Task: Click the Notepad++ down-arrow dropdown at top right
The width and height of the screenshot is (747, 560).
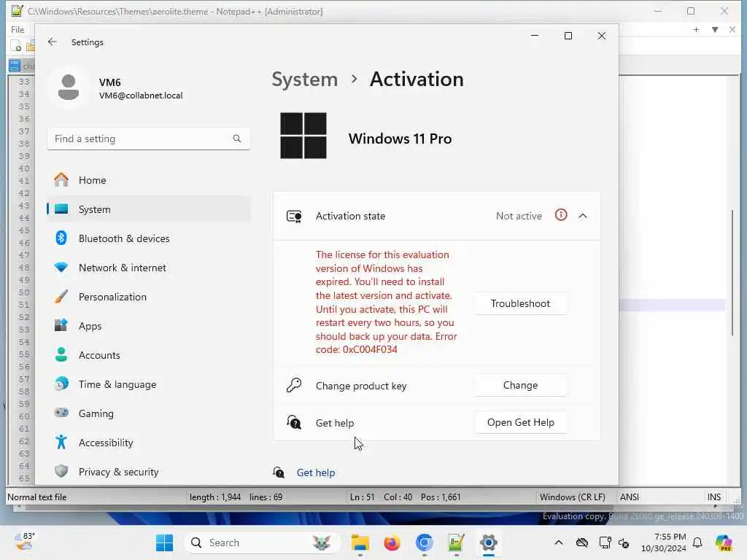Action: coord(715,29)
